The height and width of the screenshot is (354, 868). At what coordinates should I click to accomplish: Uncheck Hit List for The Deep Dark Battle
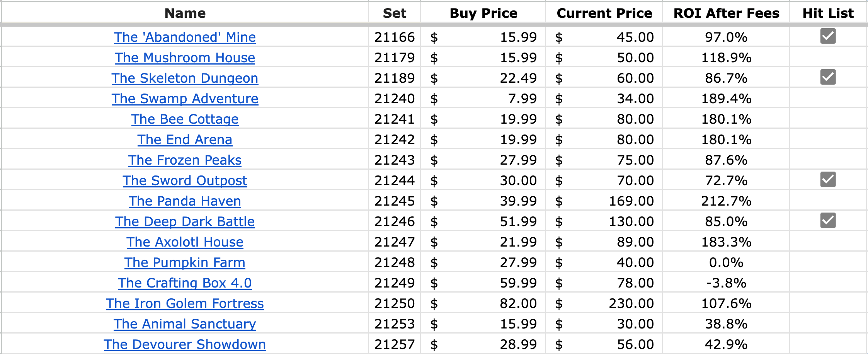pos(828,220)
